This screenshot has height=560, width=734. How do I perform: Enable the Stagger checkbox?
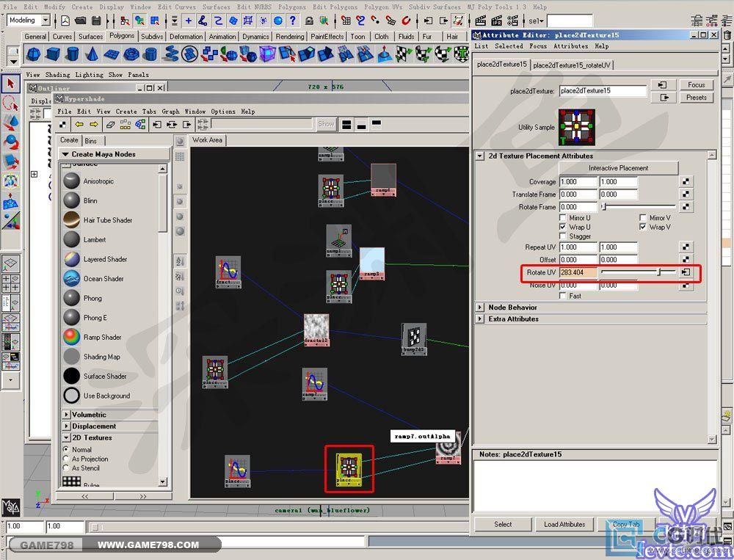point(563,236)
